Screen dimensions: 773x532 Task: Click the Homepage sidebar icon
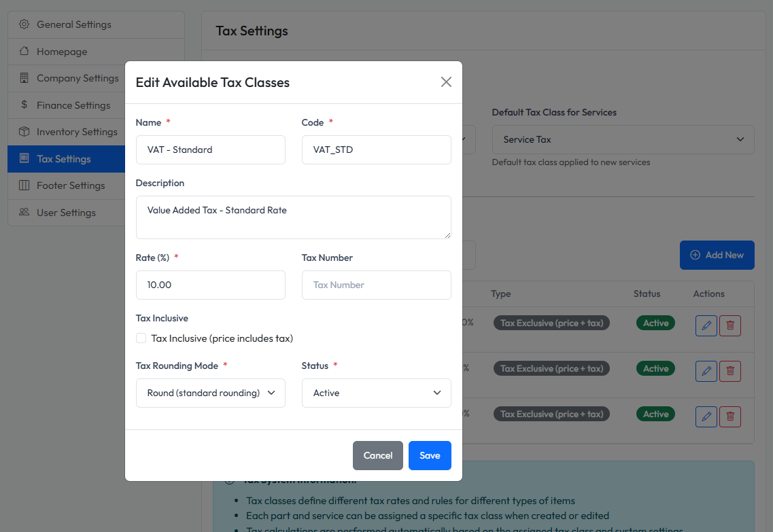[24, 51]
